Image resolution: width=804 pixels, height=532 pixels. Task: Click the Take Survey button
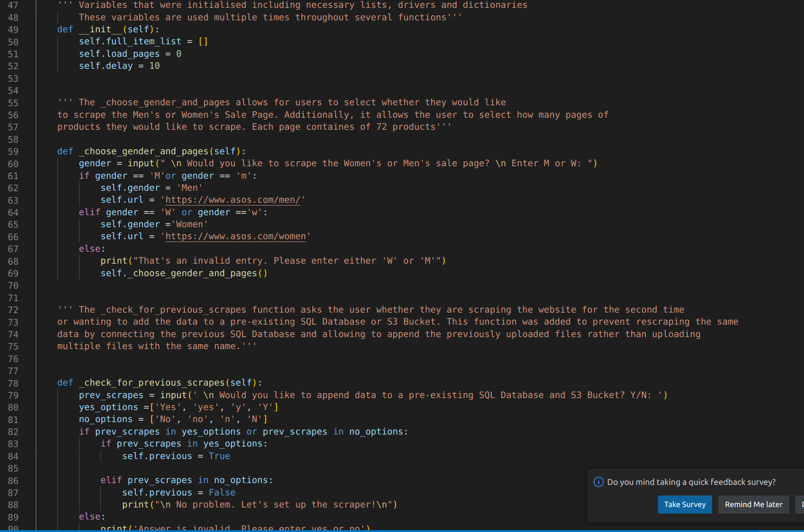click(684, 504)
